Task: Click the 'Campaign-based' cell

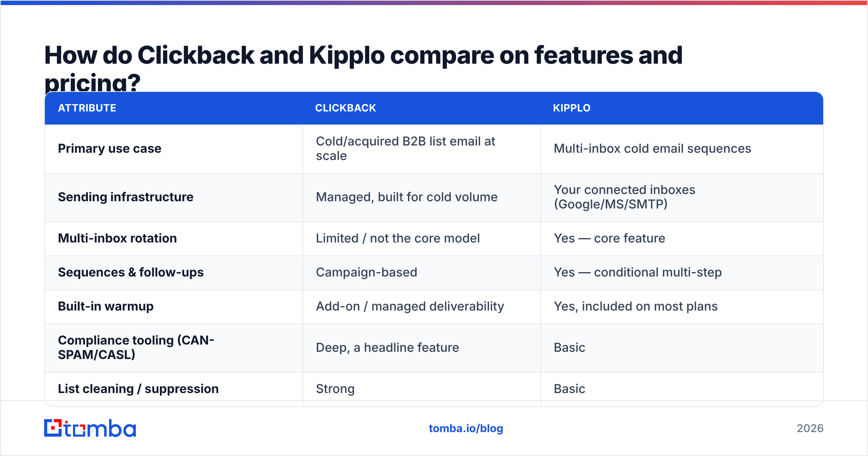Action: tap(366, 272)
